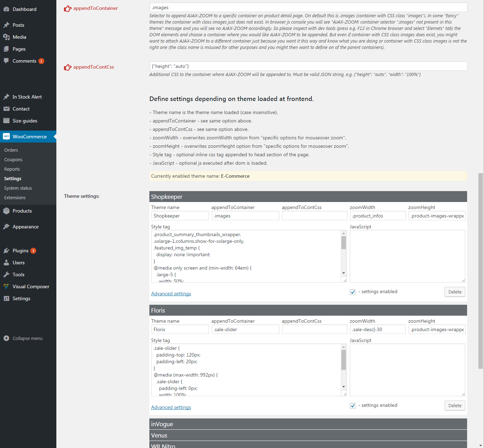The height and width of the screenshot is (448, 484).
Task: Click the red appendToContCss option label
Action: click(x=94, y=67)
